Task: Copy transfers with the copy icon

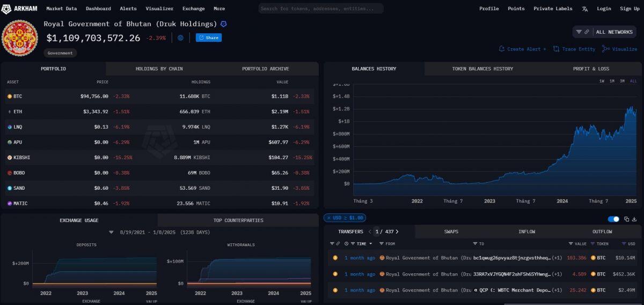Action: tap(626, 219)
